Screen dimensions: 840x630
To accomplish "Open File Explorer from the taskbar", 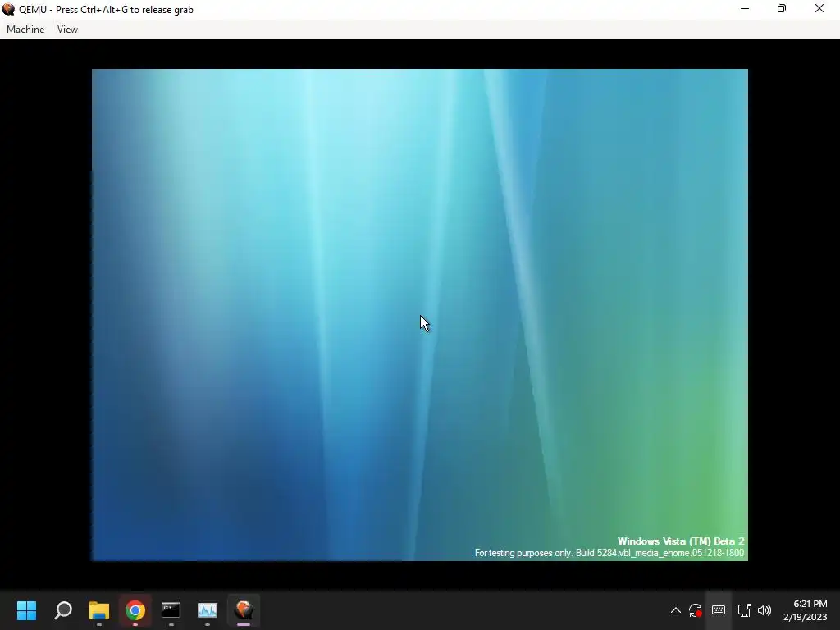I will pyautogui.click(x=99, y=609).
